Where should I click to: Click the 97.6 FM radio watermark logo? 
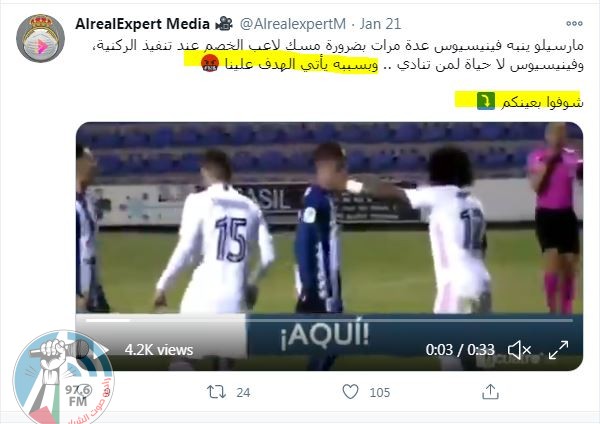pos(63,378)
